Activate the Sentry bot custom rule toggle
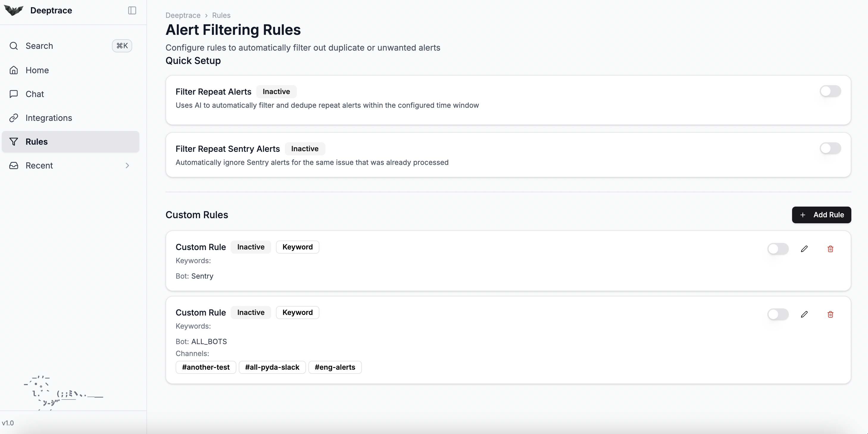 (x=778, y=249)
